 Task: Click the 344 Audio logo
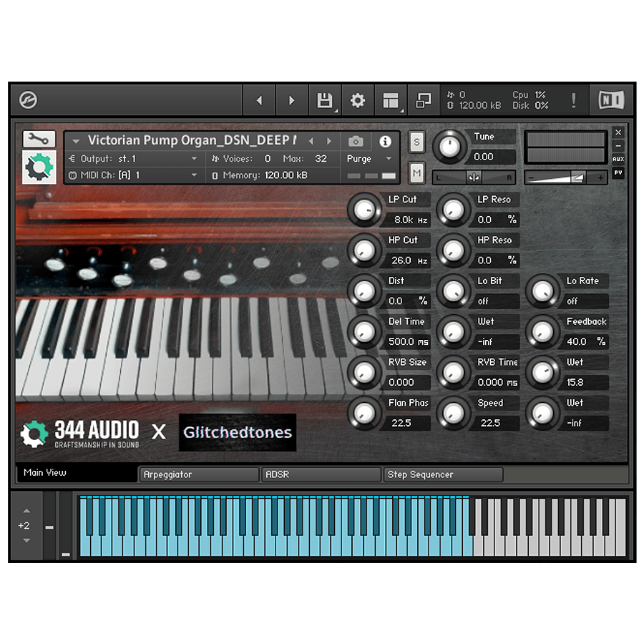(x=80, y=434)
